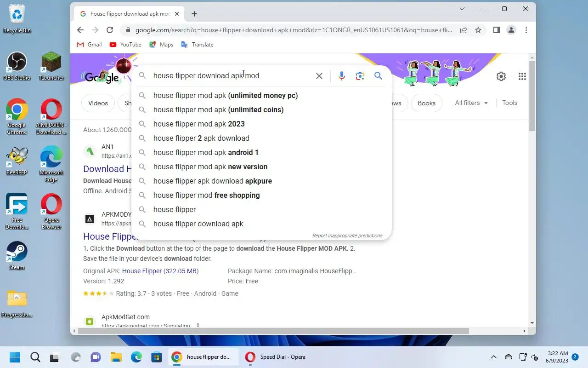588x368 pixels.
Task: Open the ApkModGet.com result options dots
Action: click(x=198, y=326)
